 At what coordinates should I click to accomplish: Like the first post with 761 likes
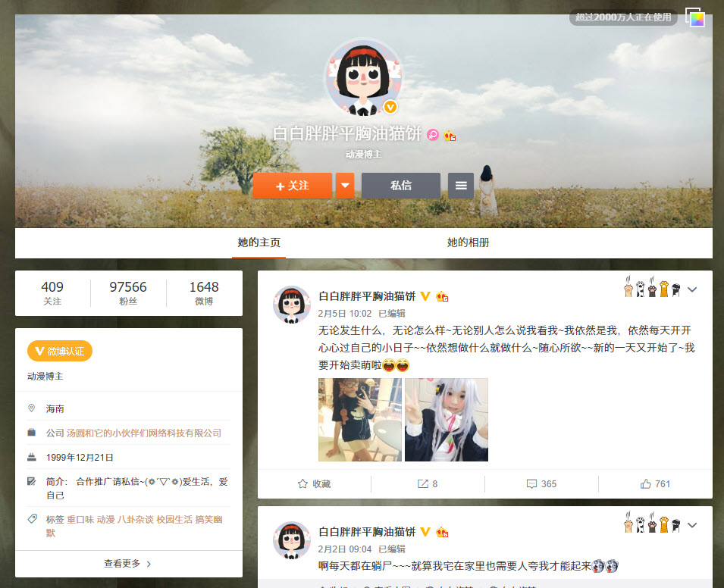[655, 483]
